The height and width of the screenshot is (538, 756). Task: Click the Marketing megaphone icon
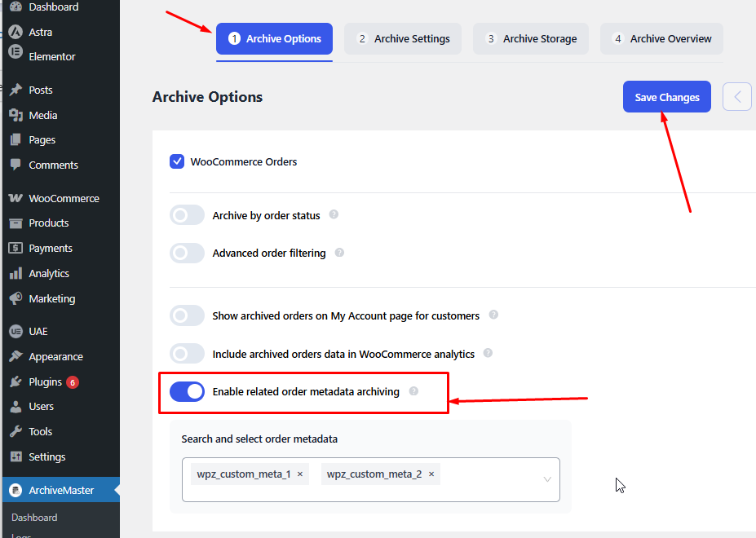pos(16,298)
